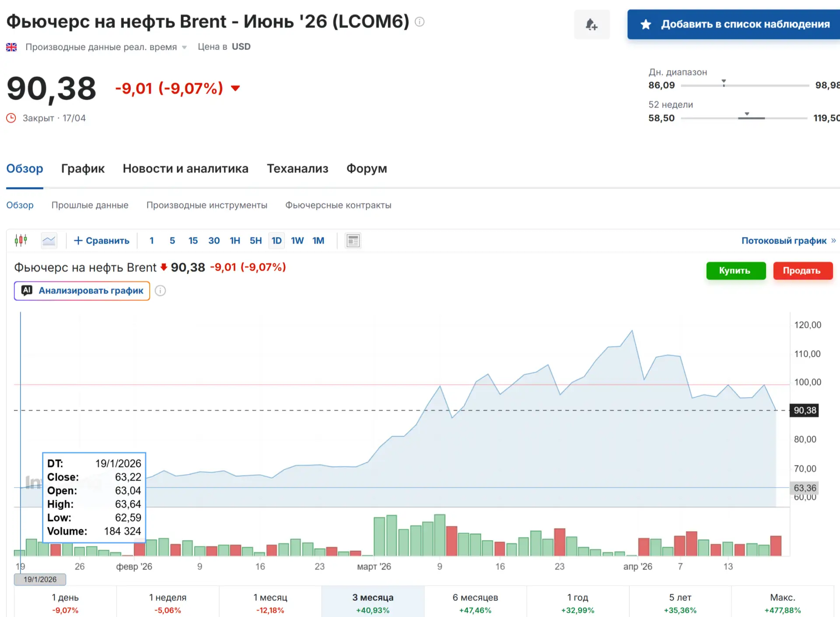The width and height of the screenshot is (840, 617).
Task: Click the USD currency label
Action: pyautogui.click(x=241, y=47)
